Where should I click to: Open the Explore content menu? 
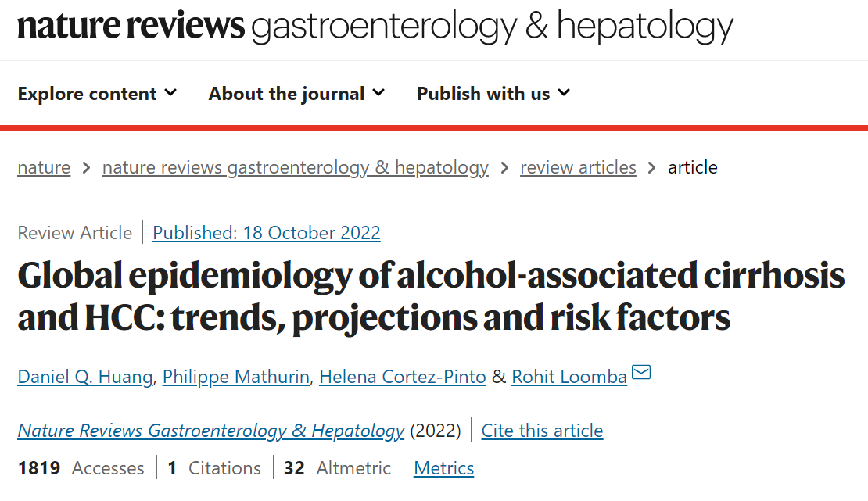98,94
